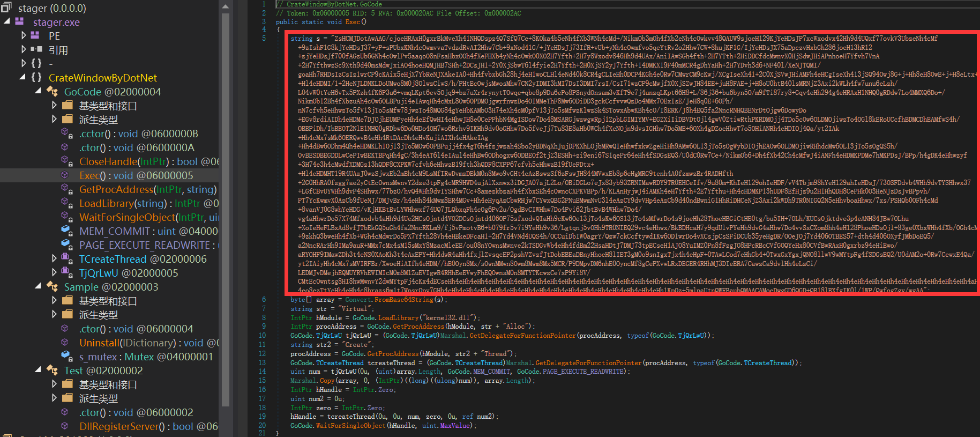This screenshot has height=437, width=980.
Task: Open GetProcAddress(IntPtr, string) method
Action: [148, 189]
